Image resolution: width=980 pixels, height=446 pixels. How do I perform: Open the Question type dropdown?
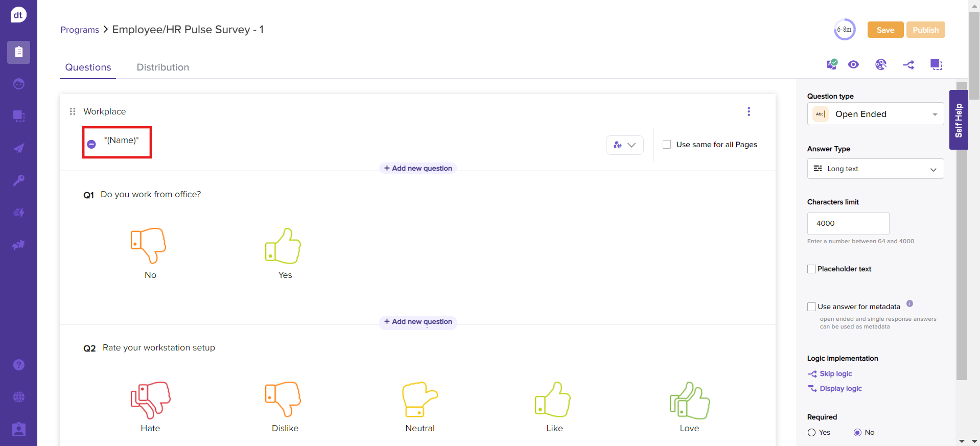[875, 114]
